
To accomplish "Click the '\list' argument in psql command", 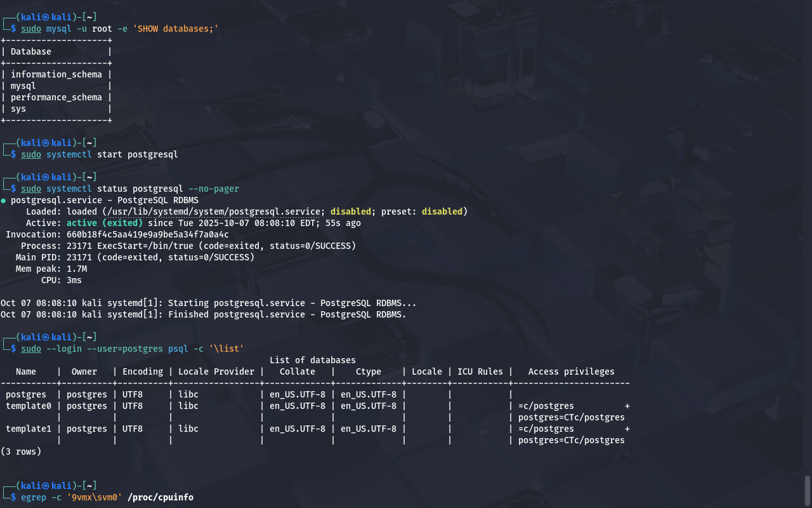I will (226, 349).
